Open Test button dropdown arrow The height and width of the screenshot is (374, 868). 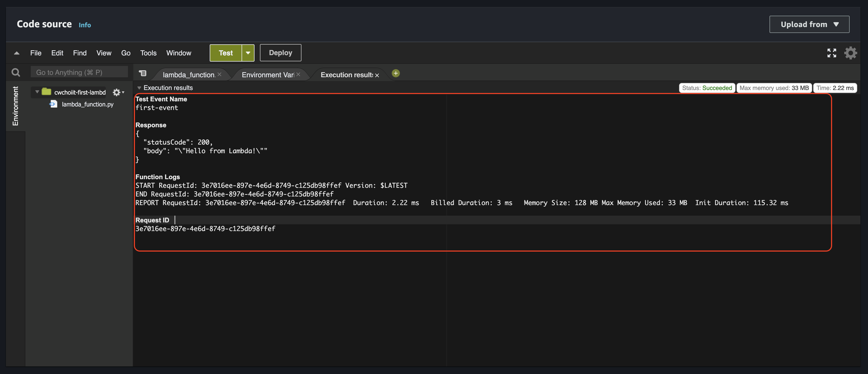(x=248, y=53)
